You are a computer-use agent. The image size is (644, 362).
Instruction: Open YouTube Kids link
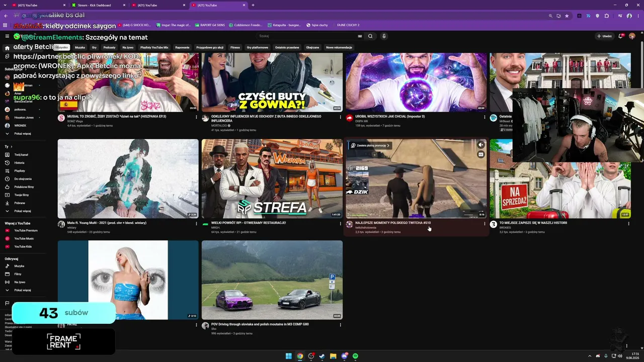[23, 247]
